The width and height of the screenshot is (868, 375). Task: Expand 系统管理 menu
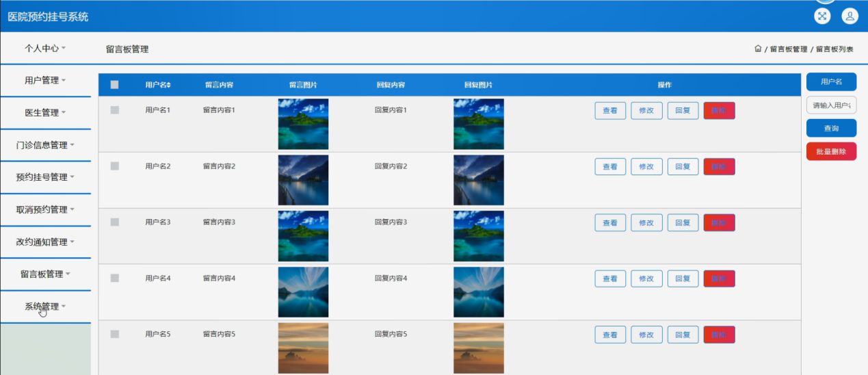click(45, 307)
